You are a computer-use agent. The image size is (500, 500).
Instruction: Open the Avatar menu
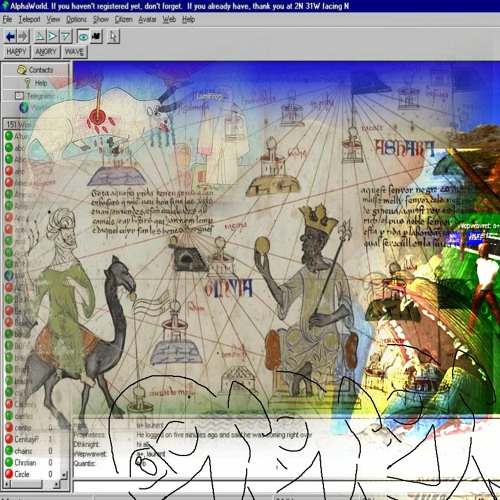coord(147,20)
